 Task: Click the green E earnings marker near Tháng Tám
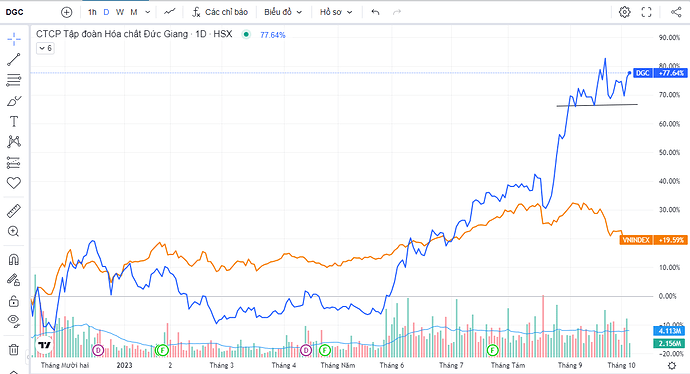pyautogui.click(x=492, y=350)
